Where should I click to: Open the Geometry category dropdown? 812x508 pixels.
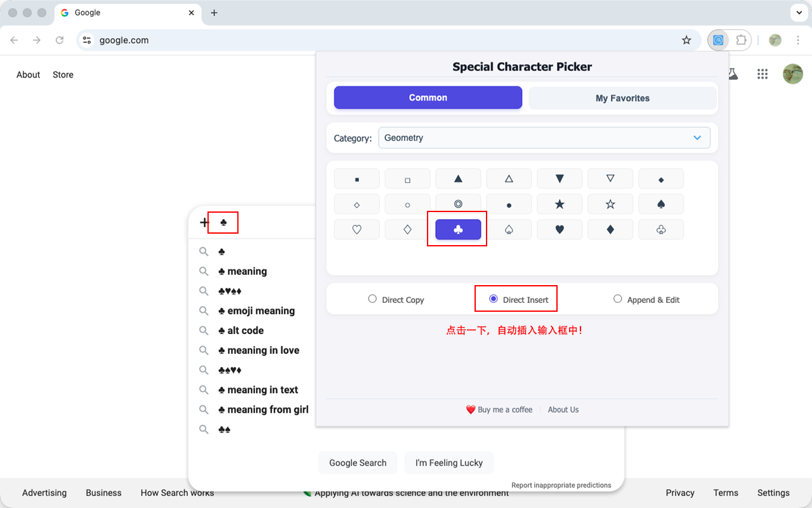544,138
